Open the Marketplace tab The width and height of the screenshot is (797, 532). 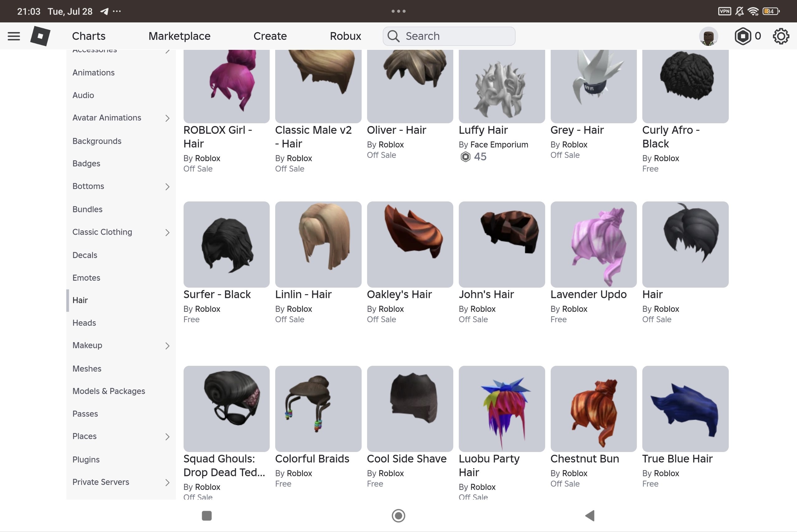click(180, 36)
